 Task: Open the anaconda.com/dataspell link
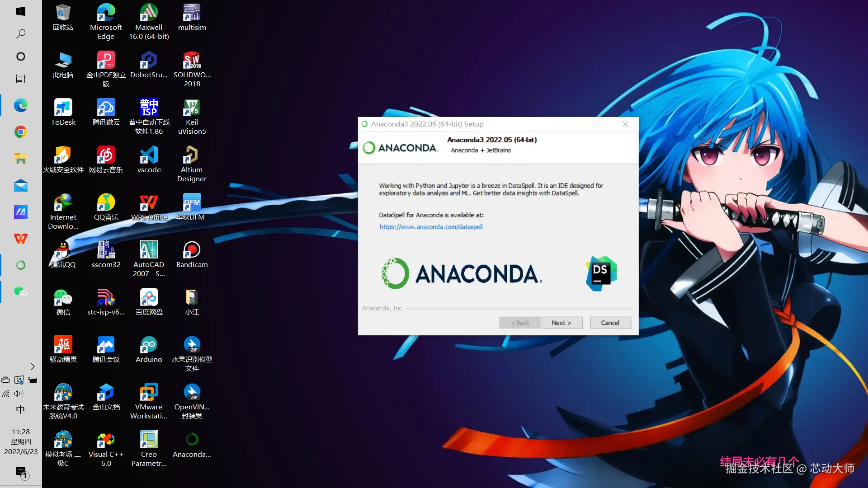431,227
